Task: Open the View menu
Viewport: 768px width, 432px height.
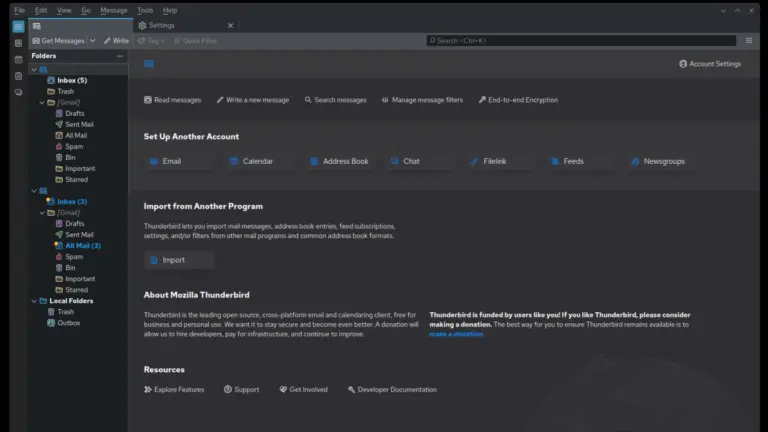Action: [64, 10]
